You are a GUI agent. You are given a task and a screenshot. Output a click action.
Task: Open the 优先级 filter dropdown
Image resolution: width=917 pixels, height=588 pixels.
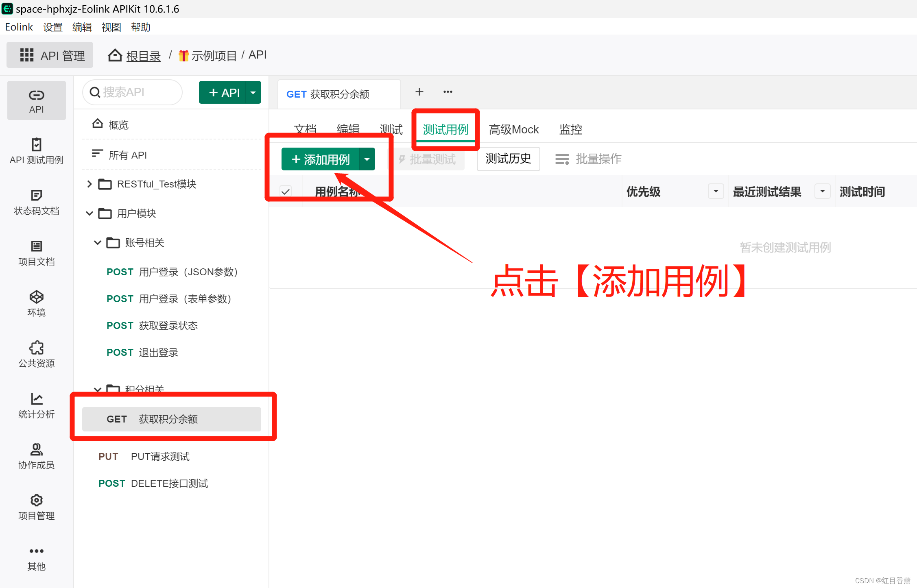[x=716, y=191]
